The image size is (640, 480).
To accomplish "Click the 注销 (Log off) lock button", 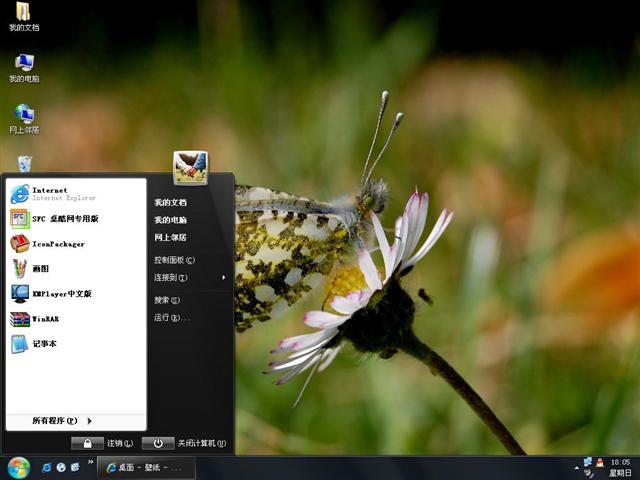I will coord(88,443).
